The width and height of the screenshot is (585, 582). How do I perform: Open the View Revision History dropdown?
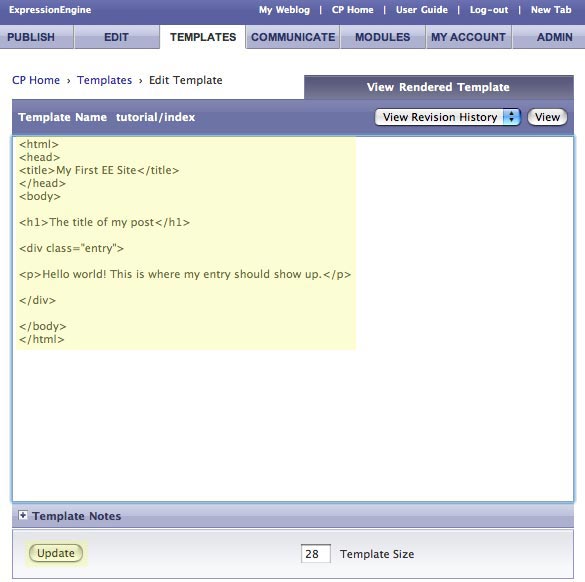pyautogui.click(x=447, y=117)
